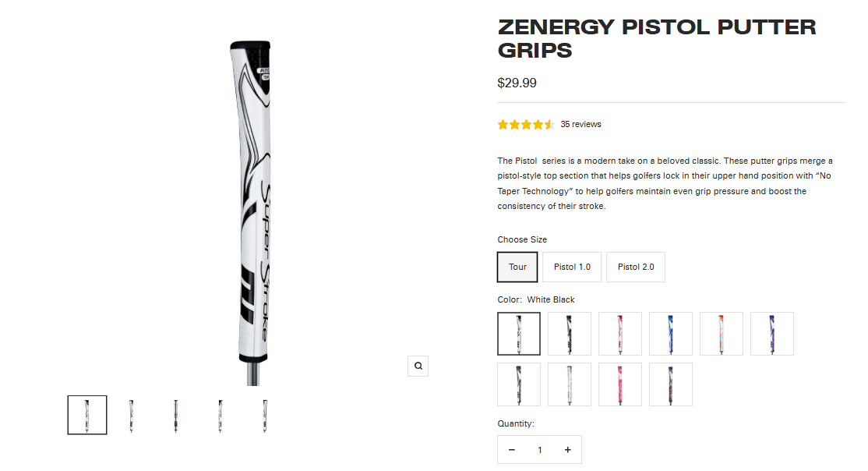Click the star rating icons
Screen dimensions: 868x471
pos(526,125)
